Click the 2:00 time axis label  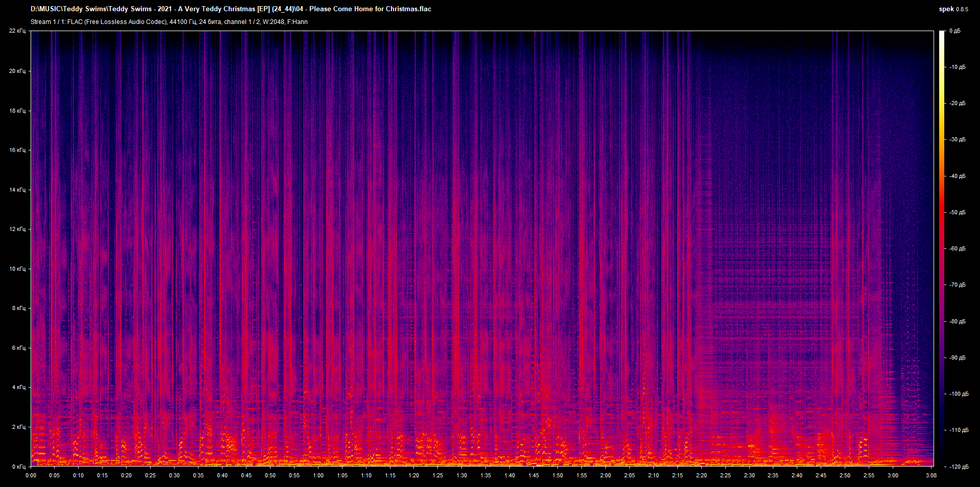(x=606, y=475)
